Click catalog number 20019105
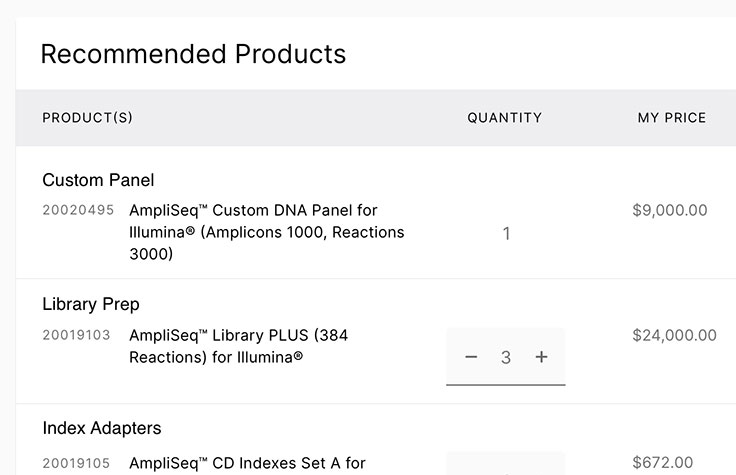Screen dimensions: 736x475 click(x=77, y=463)
